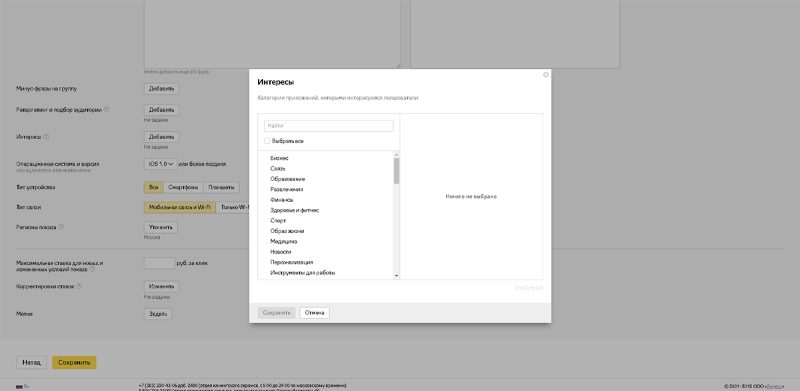Click Добавить for Минус-фразы на группу

point(161,89)
